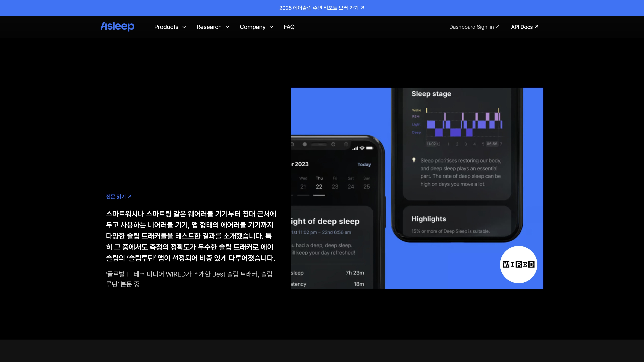Click the Asleep logo

pos(117,26)
